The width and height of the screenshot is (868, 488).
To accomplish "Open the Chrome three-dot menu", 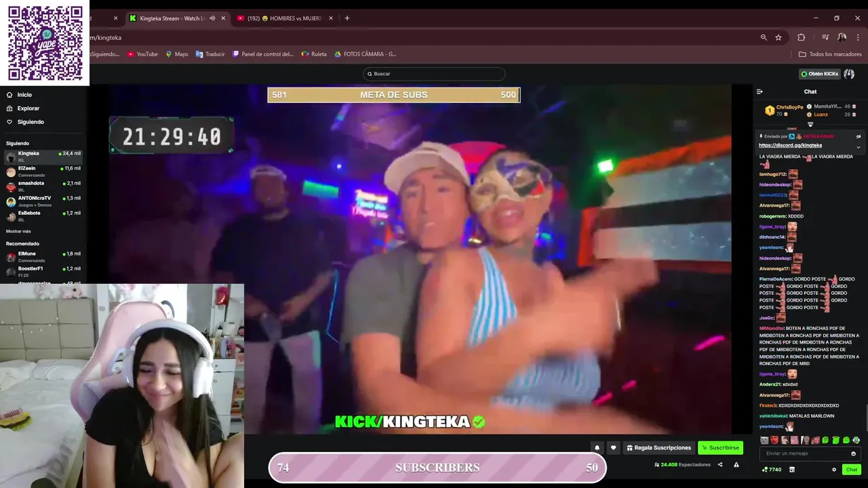I will (858, 37).
